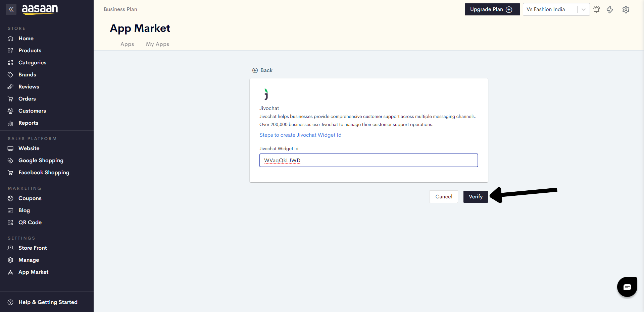Click the Back arrow icon
The height and width of the screenshot is (312, 644).
(x=255, y=70)
